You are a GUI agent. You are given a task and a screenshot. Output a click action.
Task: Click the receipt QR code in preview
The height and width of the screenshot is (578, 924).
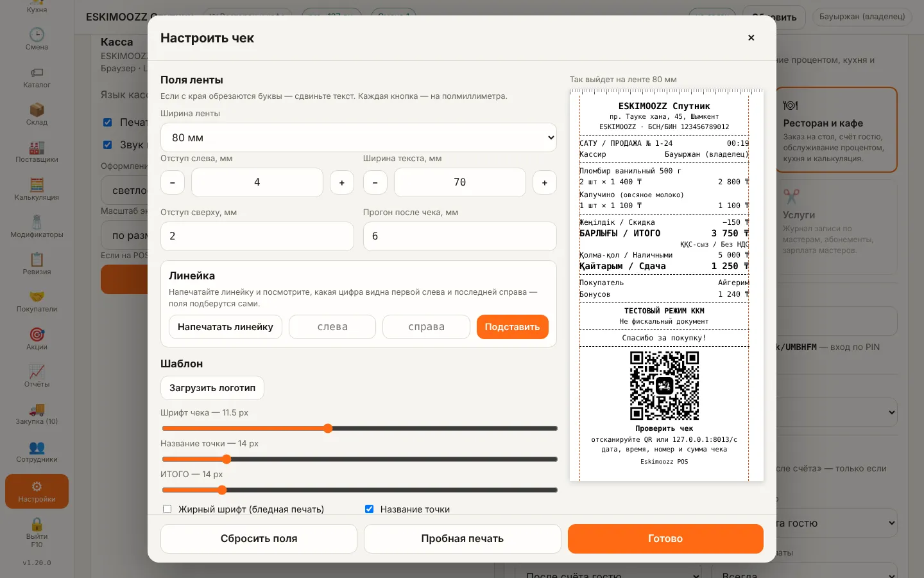click(664, 385)
